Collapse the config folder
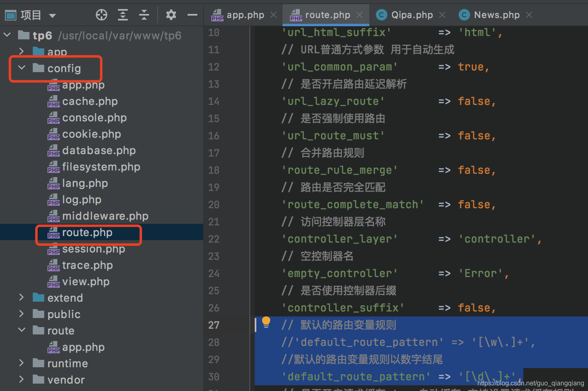The width and height of the screenshot is (588, 391). [x=22, y=68]
